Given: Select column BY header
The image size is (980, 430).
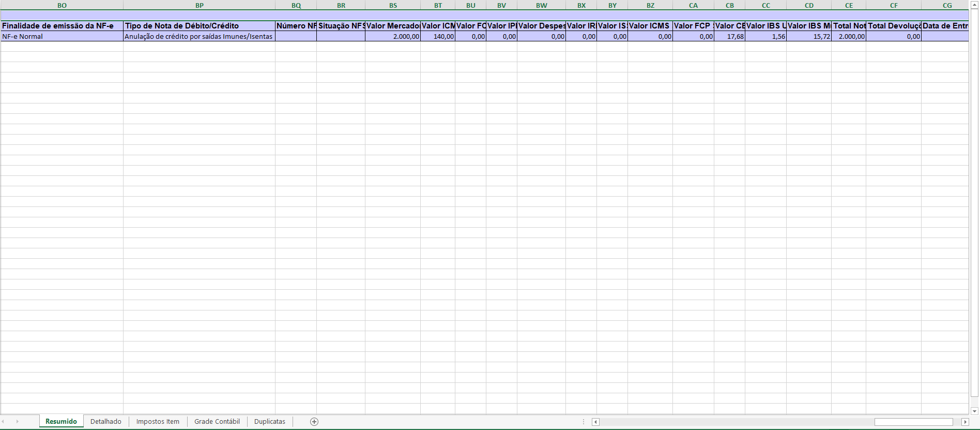Looking at the screenshot, I should 612,5.
